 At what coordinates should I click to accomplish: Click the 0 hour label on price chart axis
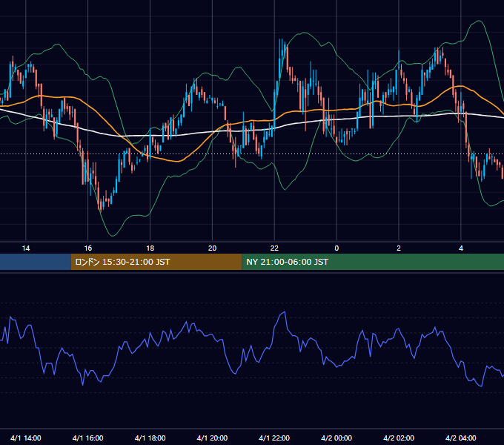point(336,248)
